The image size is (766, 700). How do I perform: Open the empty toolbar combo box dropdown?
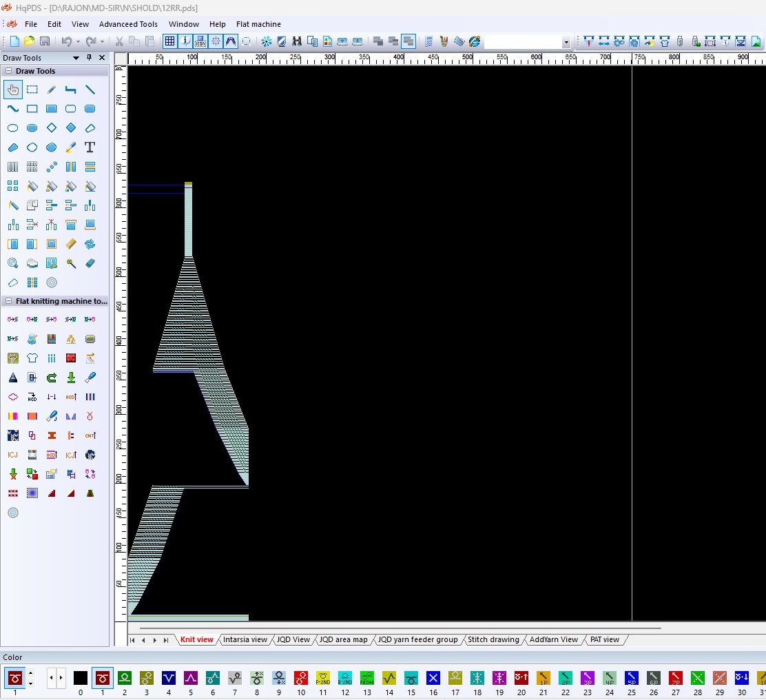566,42
